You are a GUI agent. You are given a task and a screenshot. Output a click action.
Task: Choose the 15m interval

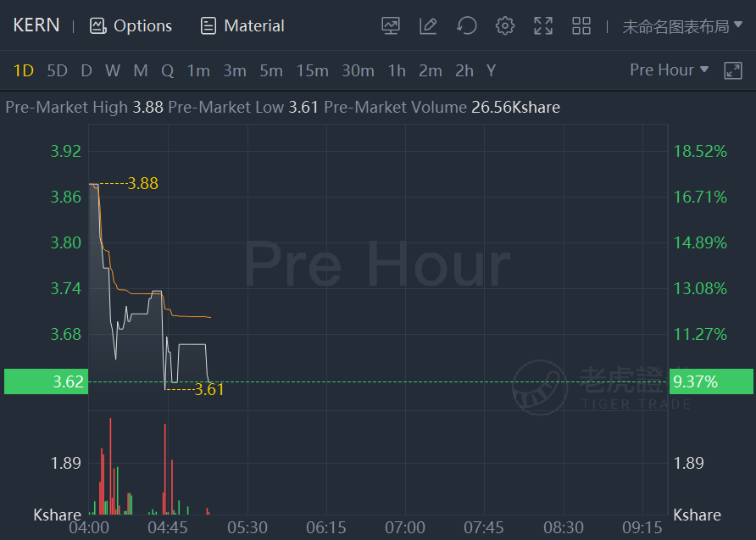[313, 71]
